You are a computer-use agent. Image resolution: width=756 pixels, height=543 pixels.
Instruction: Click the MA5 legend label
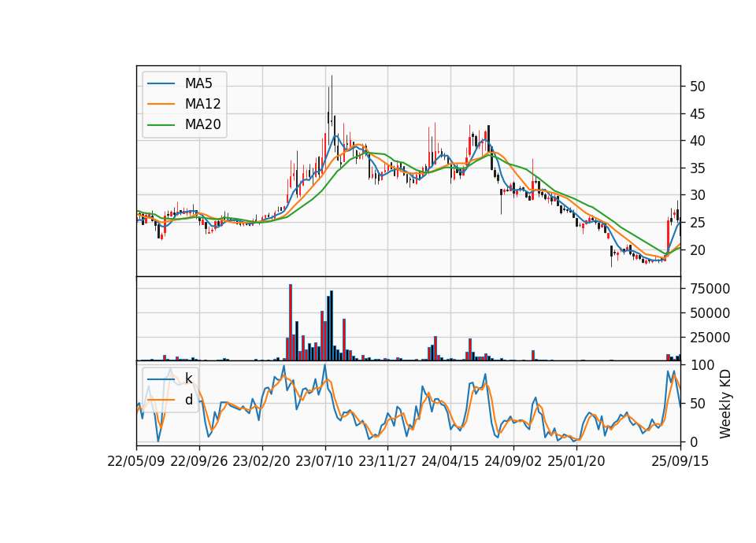(198, 83)
